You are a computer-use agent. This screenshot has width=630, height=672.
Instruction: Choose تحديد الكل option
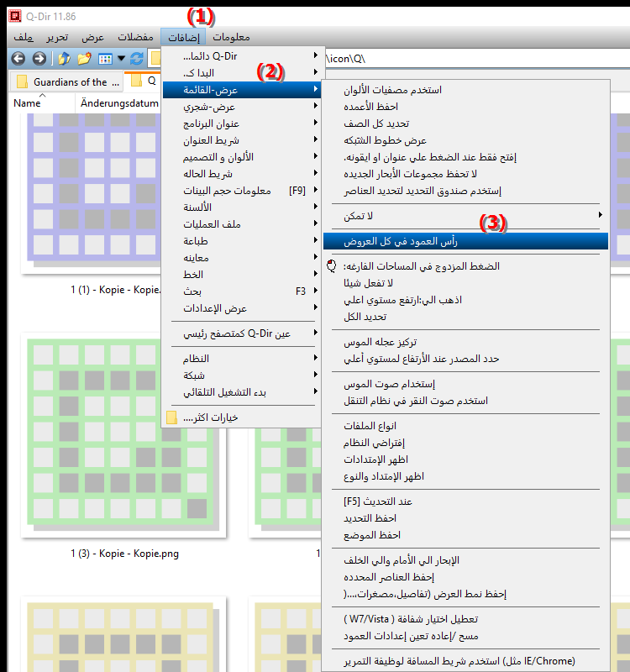[465, 317]
